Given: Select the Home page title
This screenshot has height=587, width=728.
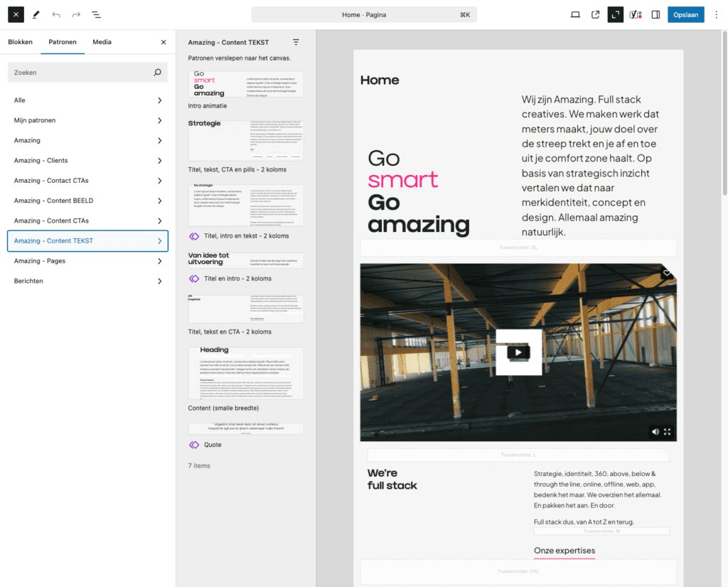Looking at the screenshot, I should (380, 80).
